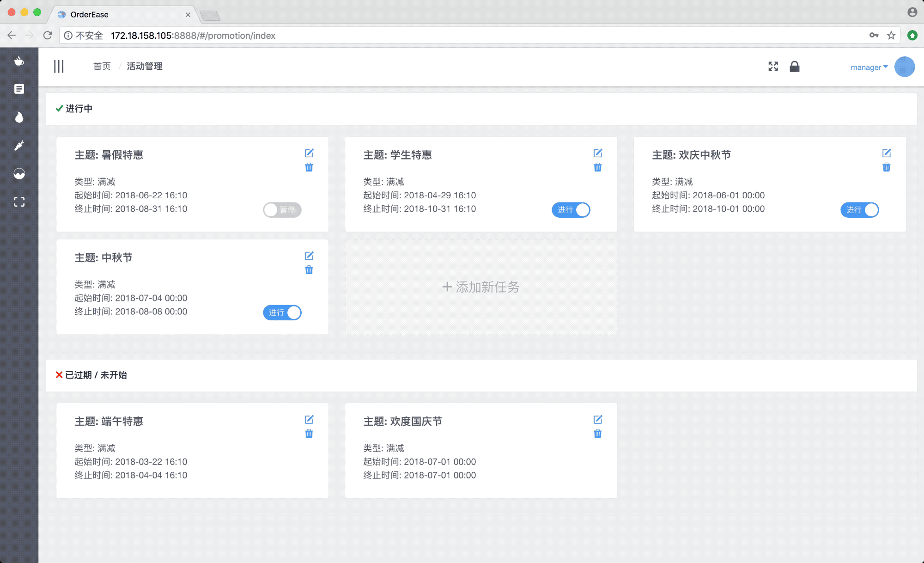Click the fullscreen expand icon
This screenshot has height=563, width=924.
point(773,66)
